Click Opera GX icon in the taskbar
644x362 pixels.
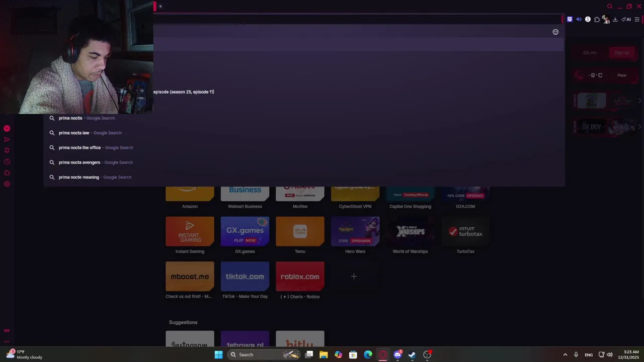click(383, 354)
